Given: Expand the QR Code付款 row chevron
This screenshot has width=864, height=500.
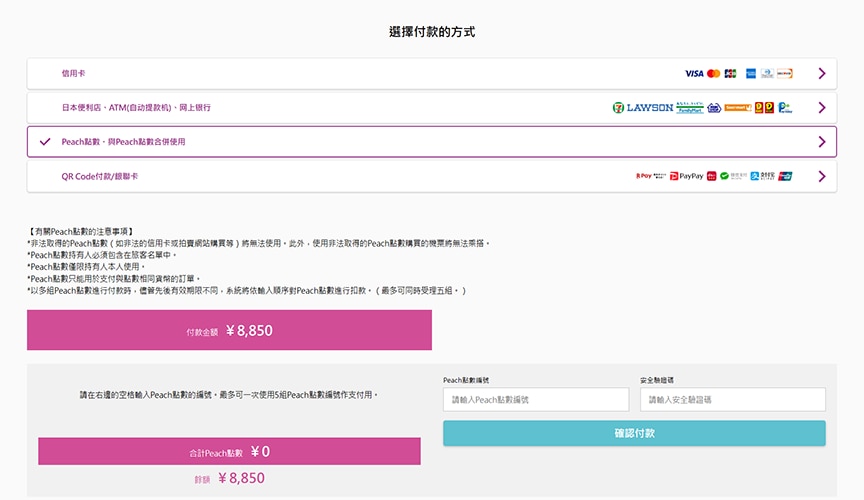Looking at the screenshot, I should pyautogui.click(x=822, y=176).
